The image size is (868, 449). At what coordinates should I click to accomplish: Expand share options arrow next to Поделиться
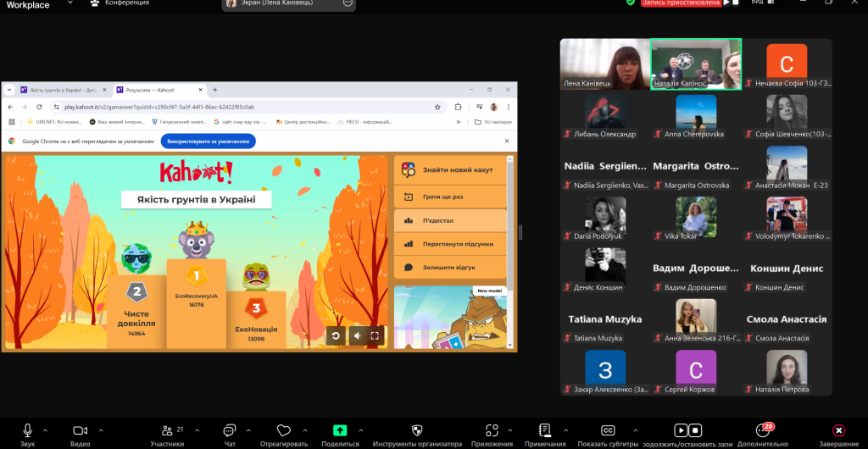tap(360, 430)
